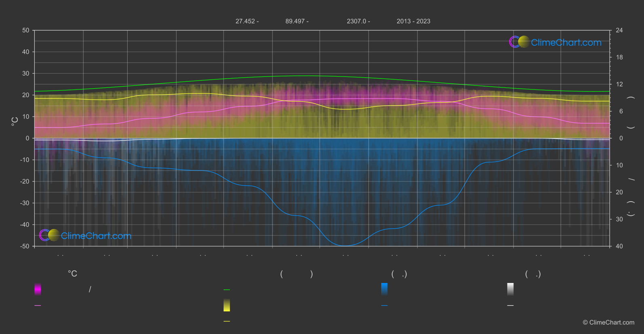Click the lowest point of the blue curve
Screen dimensions: 644x334
(x=344, y=246)
